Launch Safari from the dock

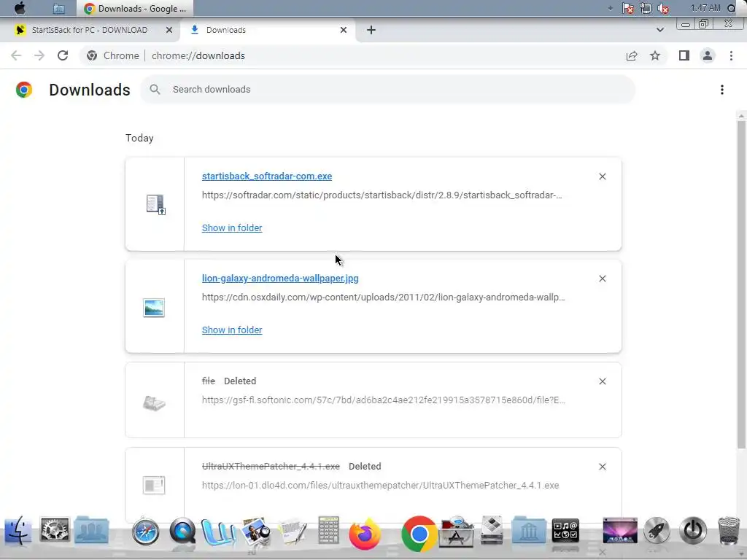coord(145,531)
